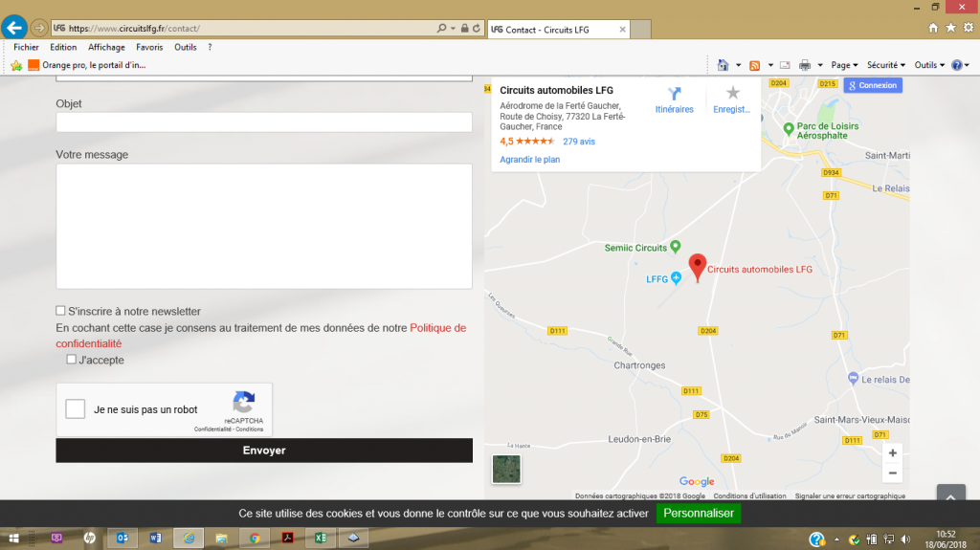Click the red Circuits automobiles LFG pin
The height and width of the screenshot is (550, 980).
(698, 268)
